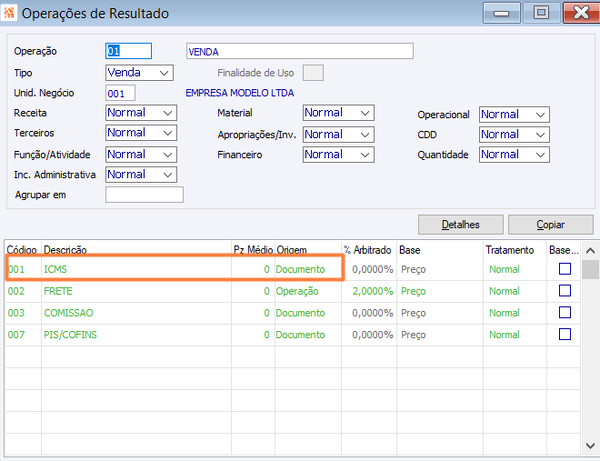Tick the Base checkbox for ICMS row

pyautogui.click(x=565, y=269)
